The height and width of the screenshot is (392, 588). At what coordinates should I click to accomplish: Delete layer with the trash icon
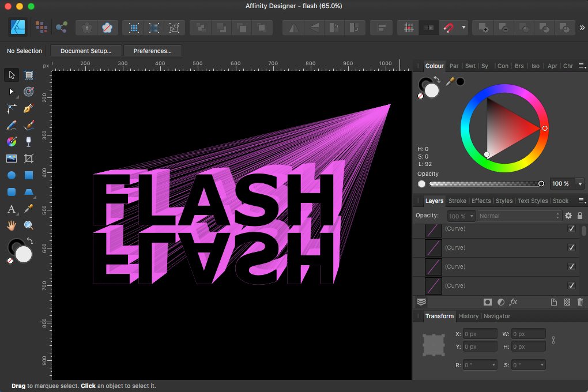[x=580, y=302]
